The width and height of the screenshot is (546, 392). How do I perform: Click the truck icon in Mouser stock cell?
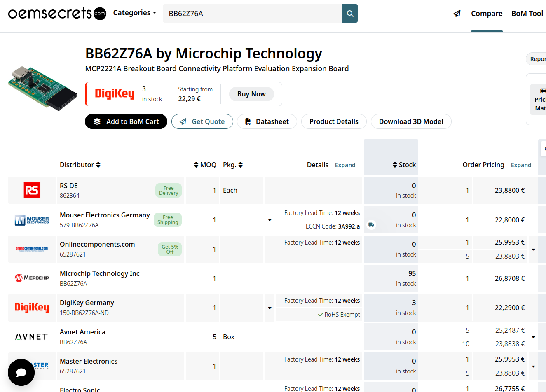(371, 225)
